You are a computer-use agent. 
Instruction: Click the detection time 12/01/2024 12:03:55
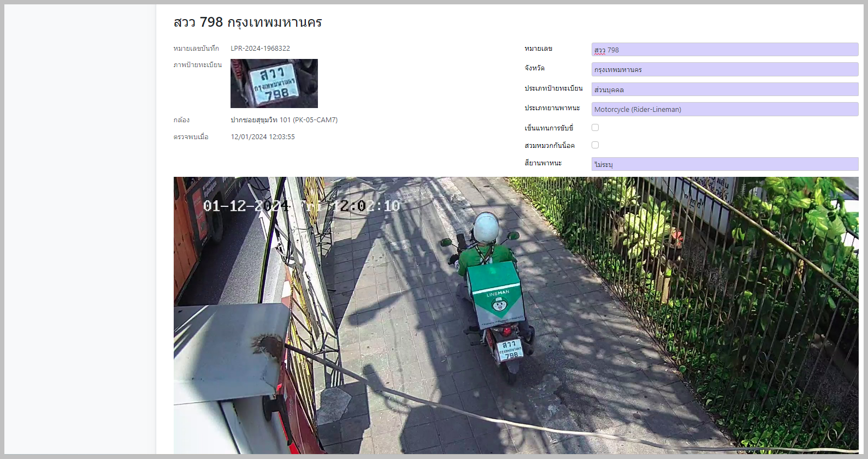point(262,137)
